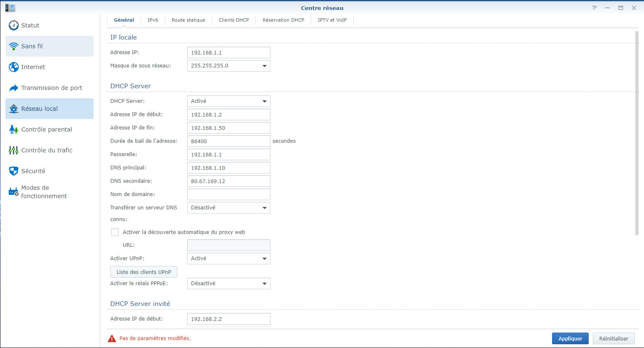This screenshot has height=348, width=644.
Task: Click the Adresse IP de début field 192.168.1.2
Action: (x=229, y=114)
